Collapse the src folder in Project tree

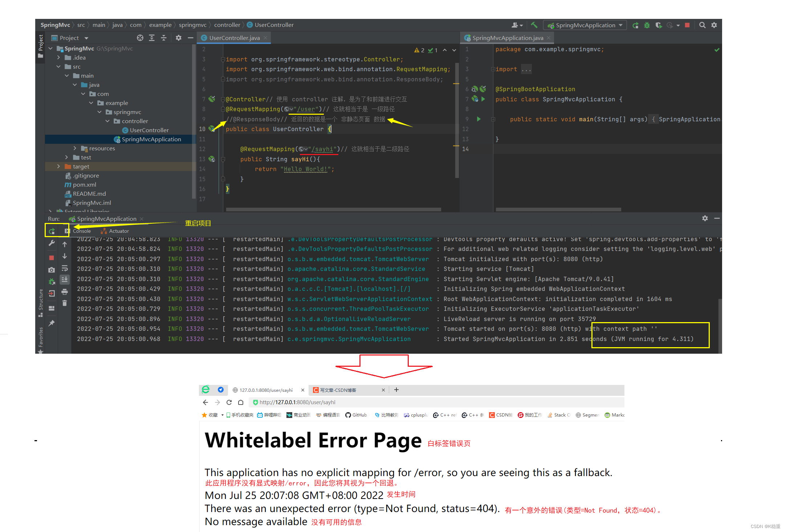click(58, 66)
